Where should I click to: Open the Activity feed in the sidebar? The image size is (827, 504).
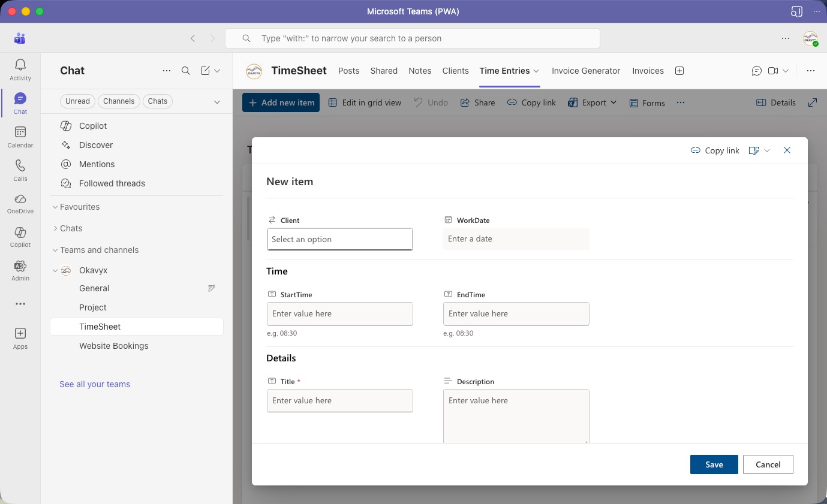[20, 70]
